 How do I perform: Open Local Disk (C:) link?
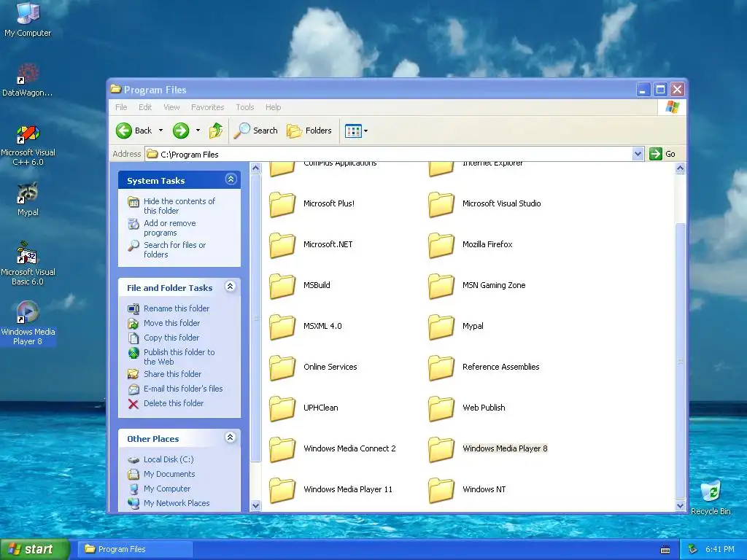pyautogui.click(x=169, y=459)
